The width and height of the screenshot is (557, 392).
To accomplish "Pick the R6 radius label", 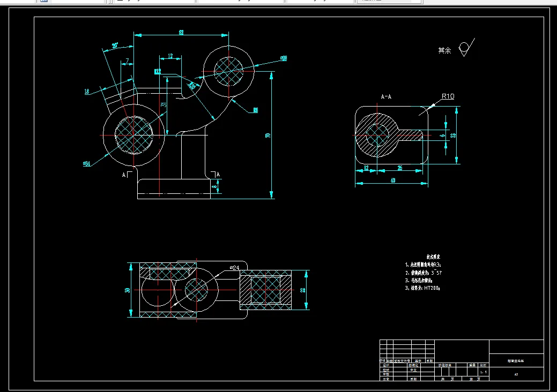I will pyautogui.click(x=255, y=110).
